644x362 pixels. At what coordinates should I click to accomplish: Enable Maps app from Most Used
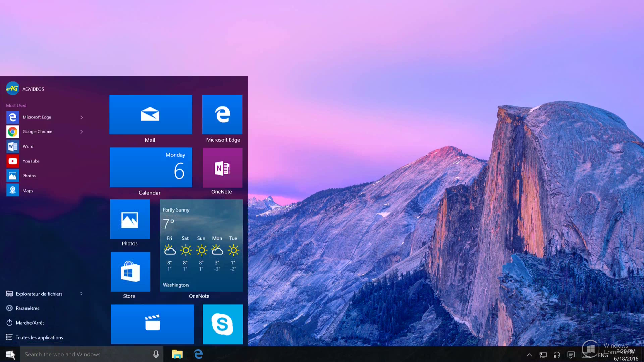click(x=28, y=190)
